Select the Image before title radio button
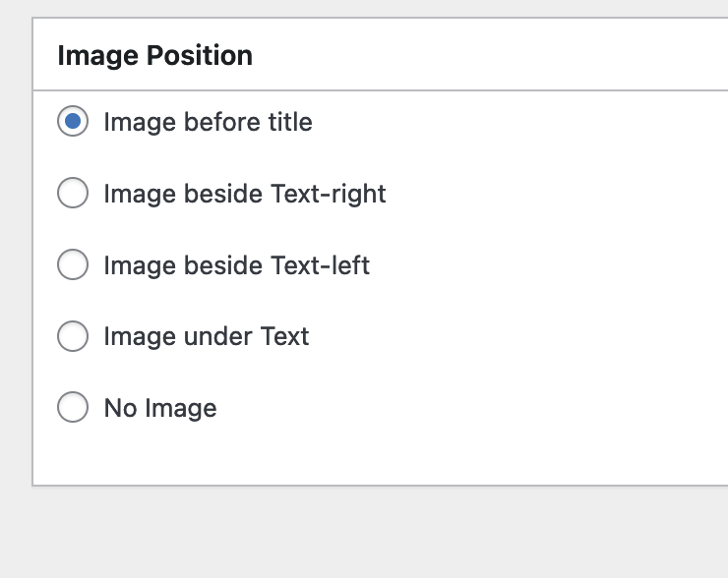 point(73,121)
